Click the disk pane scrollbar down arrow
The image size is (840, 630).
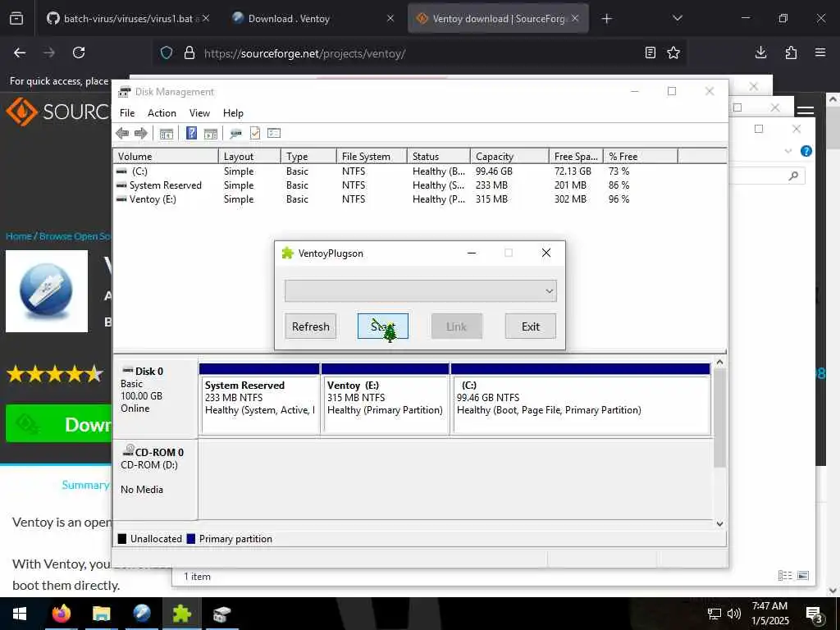pyautogui.click(x=720, y=524)
